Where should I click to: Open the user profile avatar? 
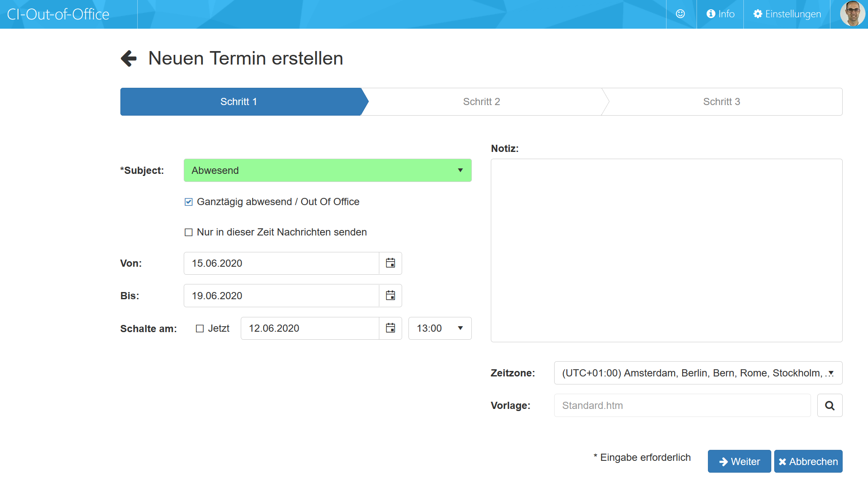pyautogui.click(x=852, y=14)
